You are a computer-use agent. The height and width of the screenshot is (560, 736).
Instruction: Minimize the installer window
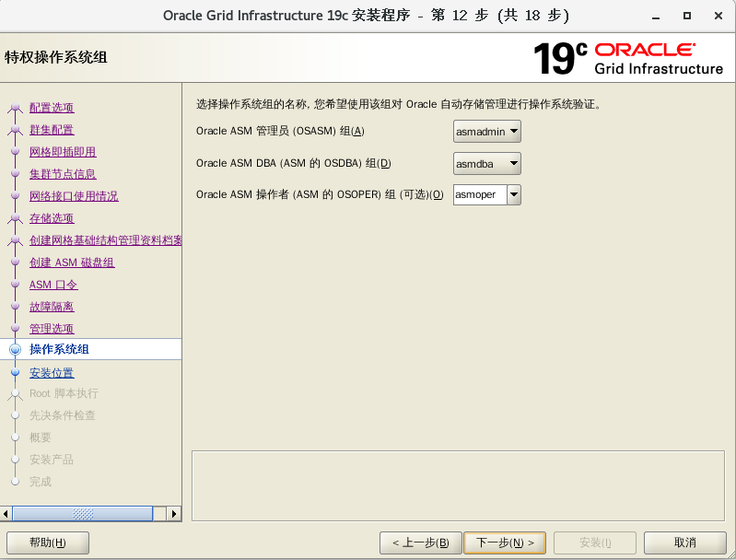point(656,16)
